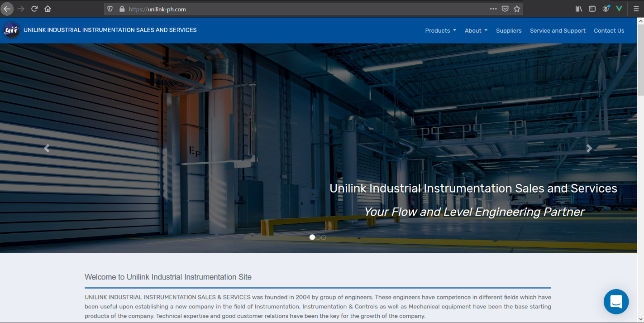Select the second carousel indicator dot
The width and height of the screenshot is (644, 323).
tap(318, 237)
